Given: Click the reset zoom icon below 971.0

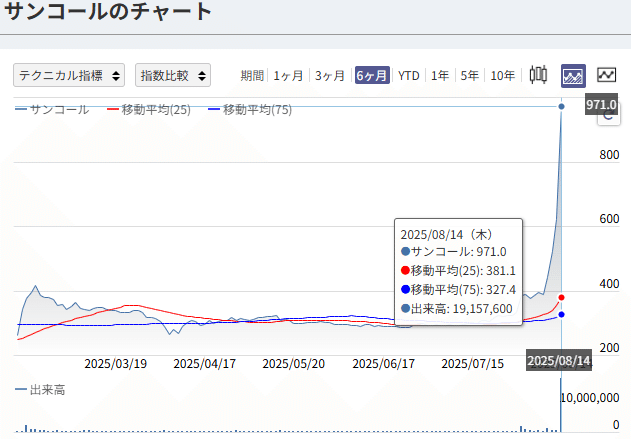Looking at the screenshot, I should (608, 117).
